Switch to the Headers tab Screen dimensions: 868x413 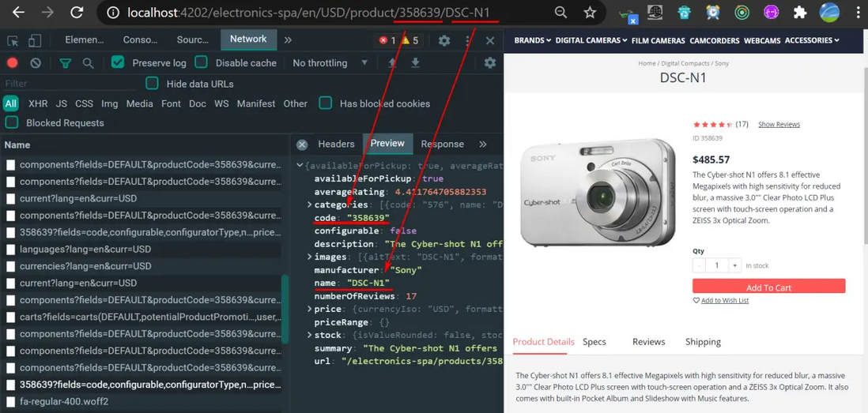click(336, 144)
